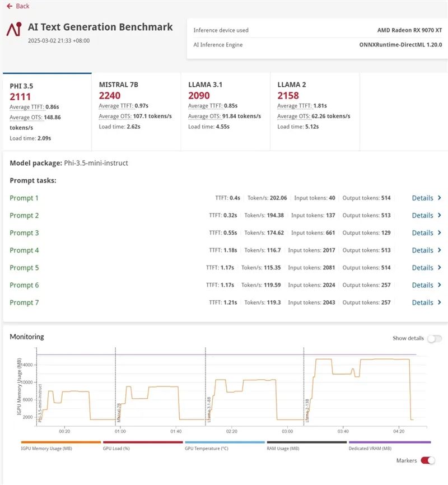Click the Monitoring section heading

[27, 337]
